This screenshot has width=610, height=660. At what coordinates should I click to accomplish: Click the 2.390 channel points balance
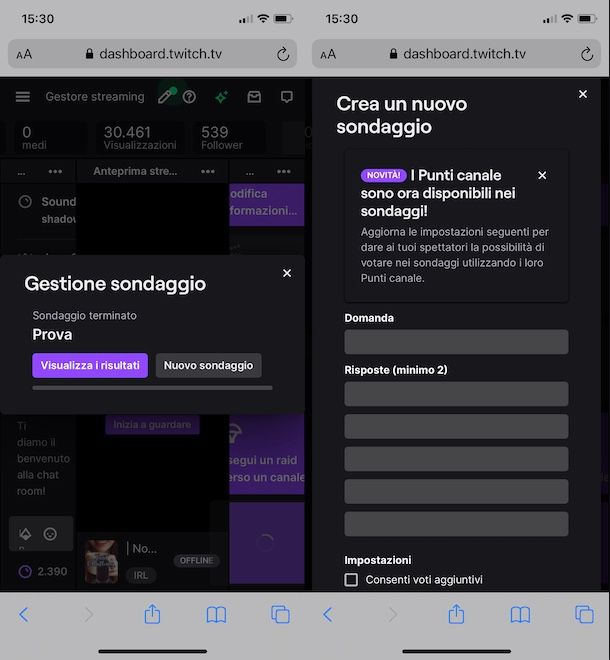coord(43,571)
